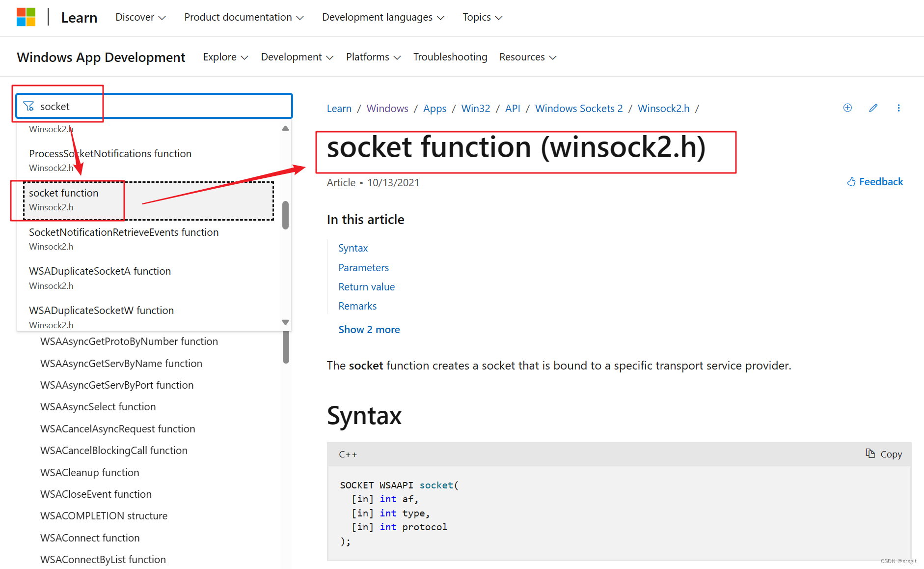The width and height of the screenshot is (924, 569).
Task: Open the more actions ellipsis icon
Action: tap(899, 108)
